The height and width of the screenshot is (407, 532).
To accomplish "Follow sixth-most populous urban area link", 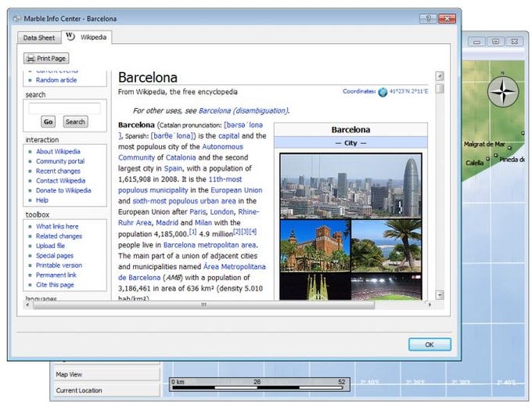I will [x=184, y=201].
